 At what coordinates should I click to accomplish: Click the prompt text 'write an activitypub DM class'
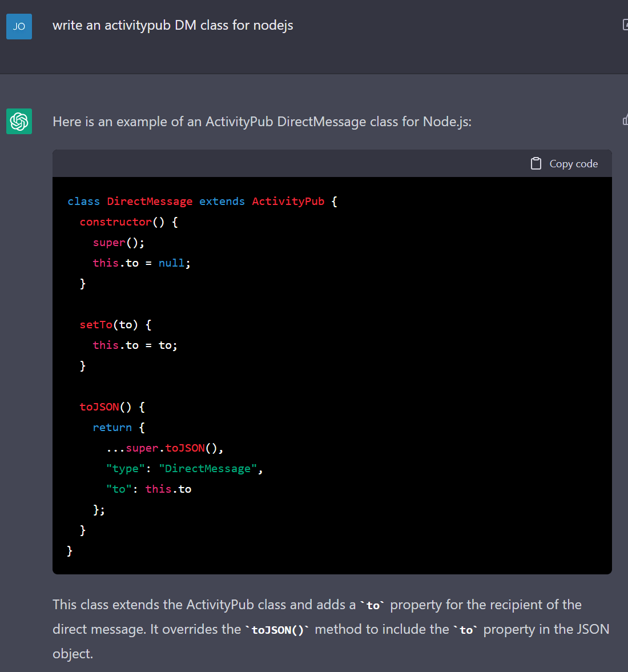141,25
